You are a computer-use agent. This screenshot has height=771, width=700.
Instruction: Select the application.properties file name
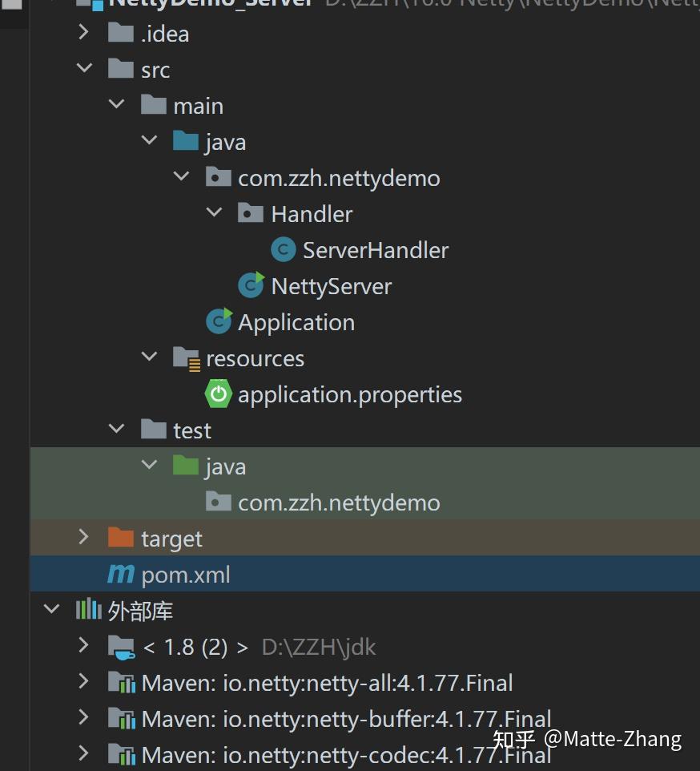point(350,395)
